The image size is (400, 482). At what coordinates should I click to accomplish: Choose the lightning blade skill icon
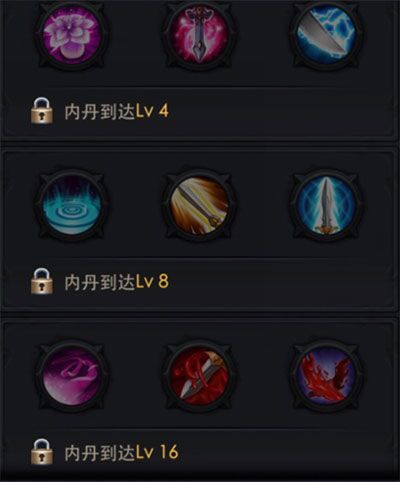click(x=327, y=34)
